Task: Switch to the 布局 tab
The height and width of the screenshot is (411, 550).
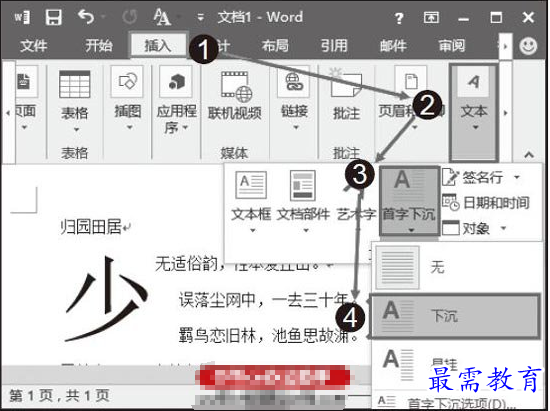Action: point(275,46)
